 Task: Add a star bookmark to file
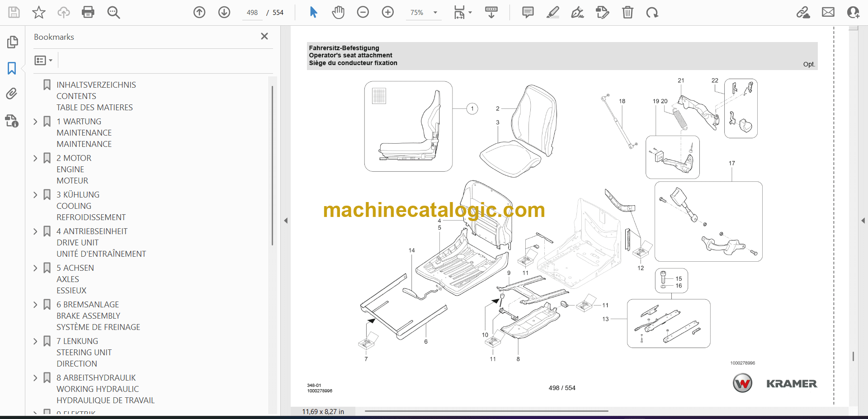[39, 12]
